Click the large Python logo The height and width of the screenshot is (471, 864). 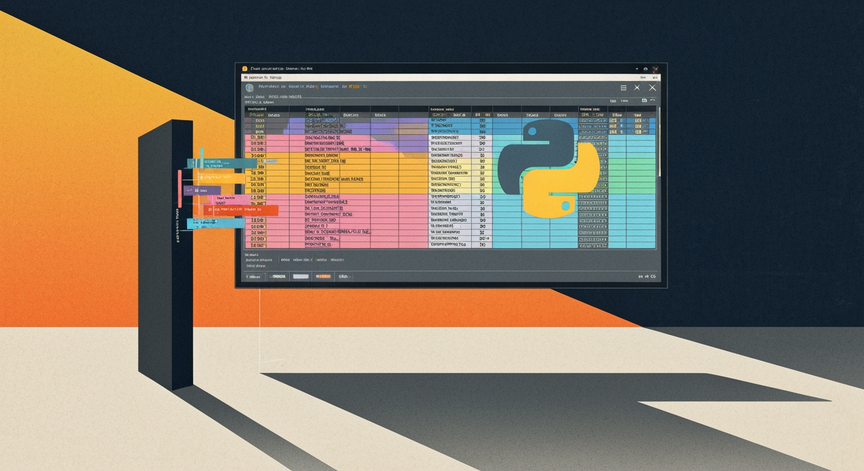click(549, 168)
